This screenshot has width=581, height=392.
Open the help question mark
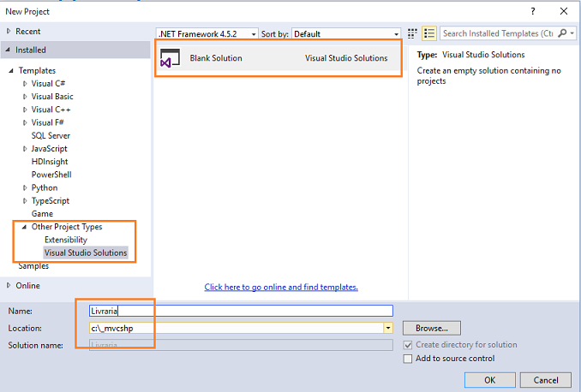(x=533, y=11)
